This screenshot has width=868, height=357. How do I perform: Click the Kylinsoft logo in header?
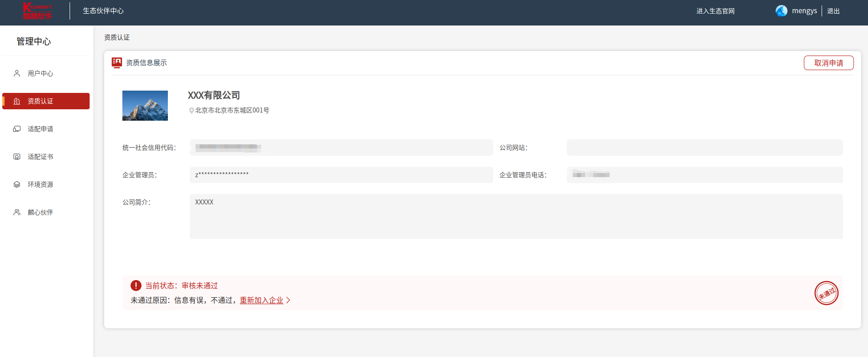pos(37,11)
